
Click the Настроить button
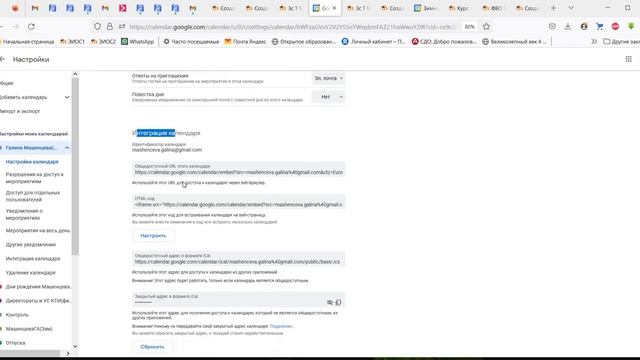153,236
